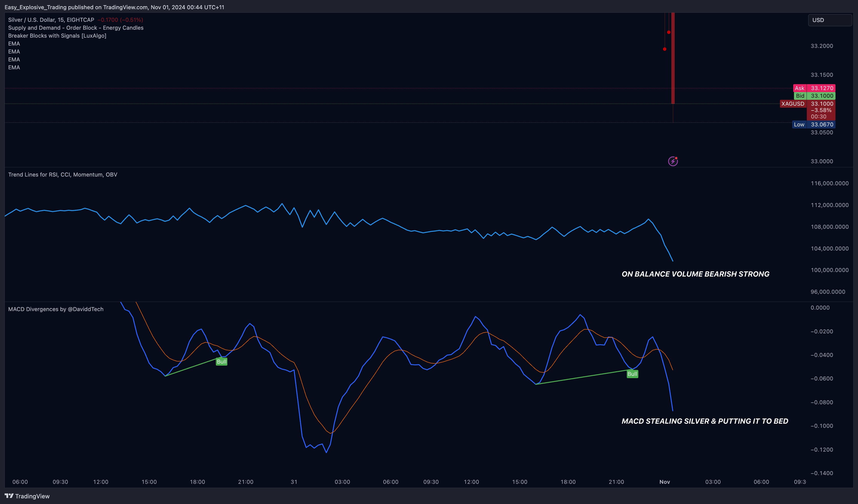Click the 33.2000 price scale label

pyautogui.click(x=822, y=46)
